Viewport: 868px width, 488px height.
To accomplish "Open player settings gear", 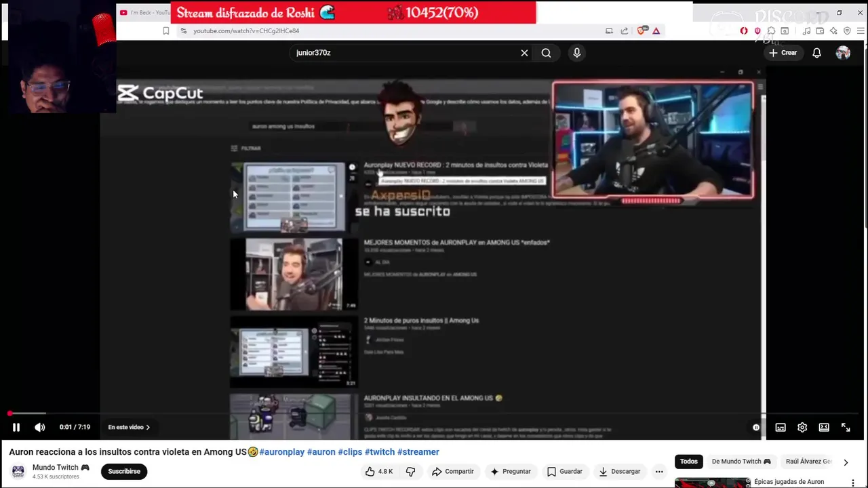I will 802,428.
